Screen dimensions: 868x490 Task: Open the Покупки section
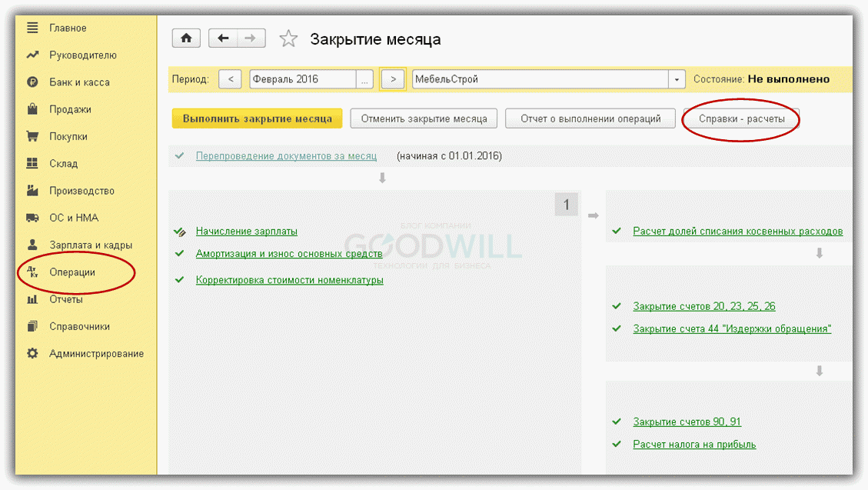tap(68, 136)
